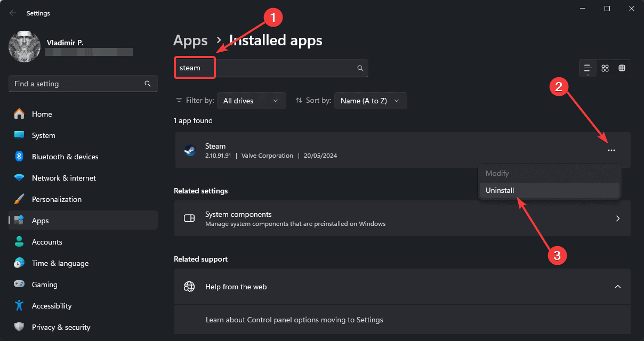The image size is (644, 341).
Task: Open the Filter by All drives dropdown
Action: pyautogui.click(x=252, y=101)
